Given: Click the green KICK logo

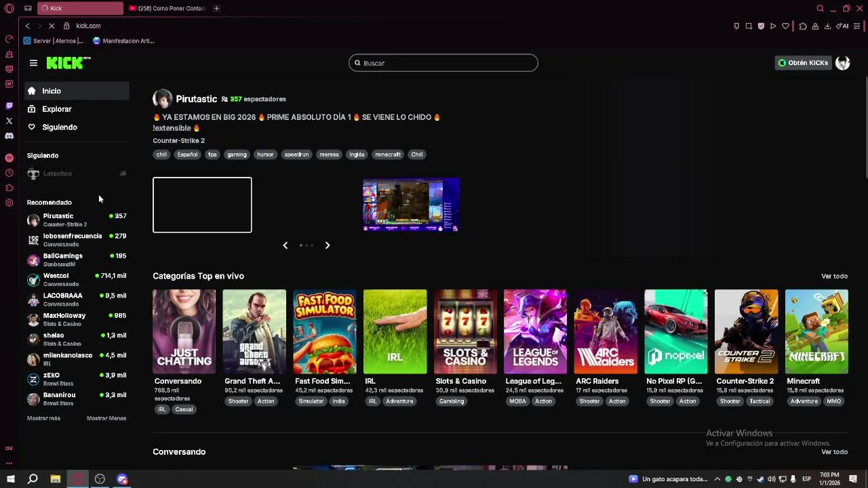Looking at the screenshot, I should point(68,63).
